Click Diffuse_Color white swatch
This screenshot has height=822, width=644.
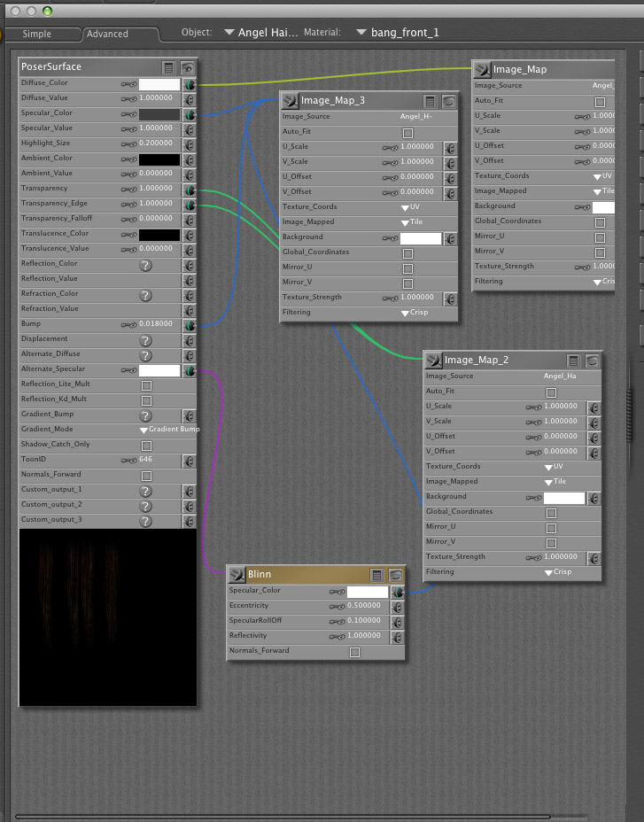pos(159,84)
